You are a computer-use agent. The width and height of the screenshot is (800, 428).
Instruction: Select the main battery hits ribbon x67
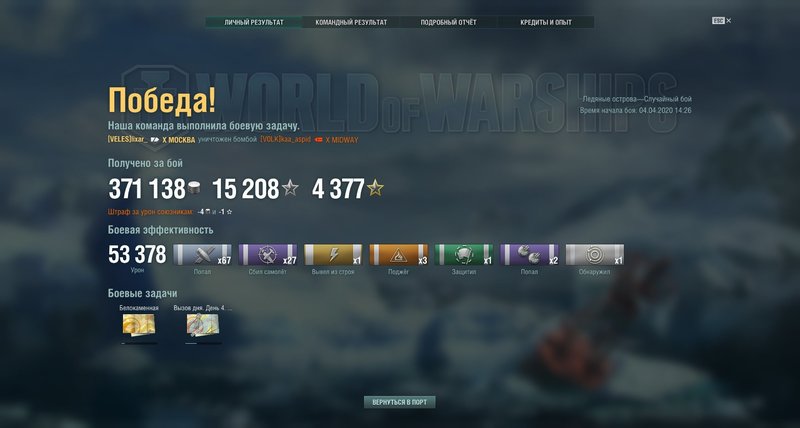[x=203, y=255]
